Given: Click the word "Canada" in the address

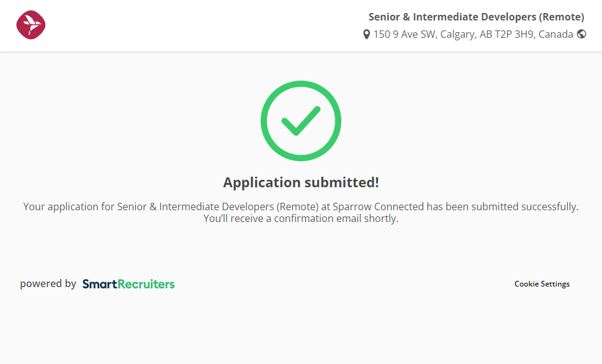Looking at the screenshot, I should (555, 35).
